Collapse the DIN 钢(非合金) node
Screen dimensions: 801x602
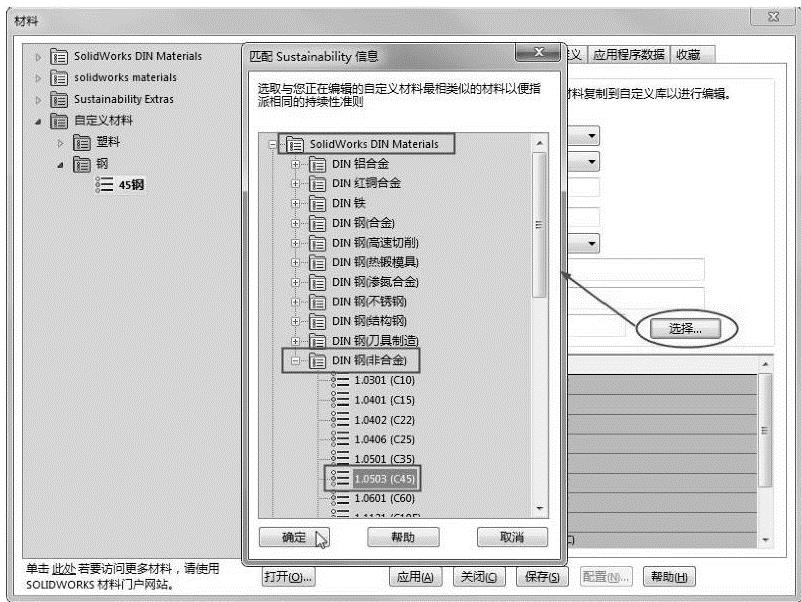[295, 361]
